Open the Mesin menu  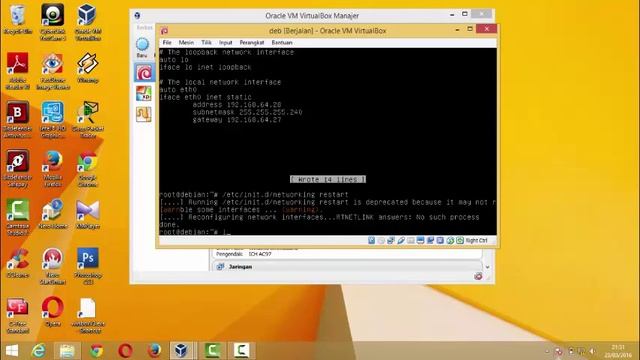click(x=186, y=42)
